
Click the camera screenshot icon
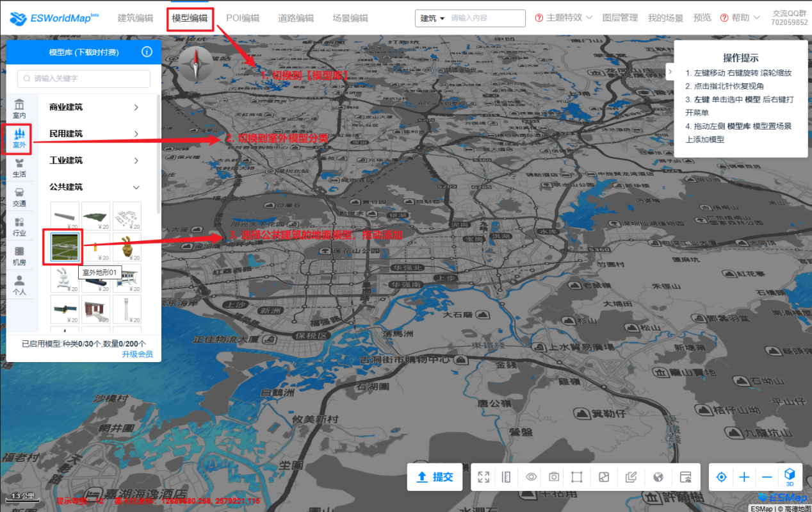coord(554,477)
